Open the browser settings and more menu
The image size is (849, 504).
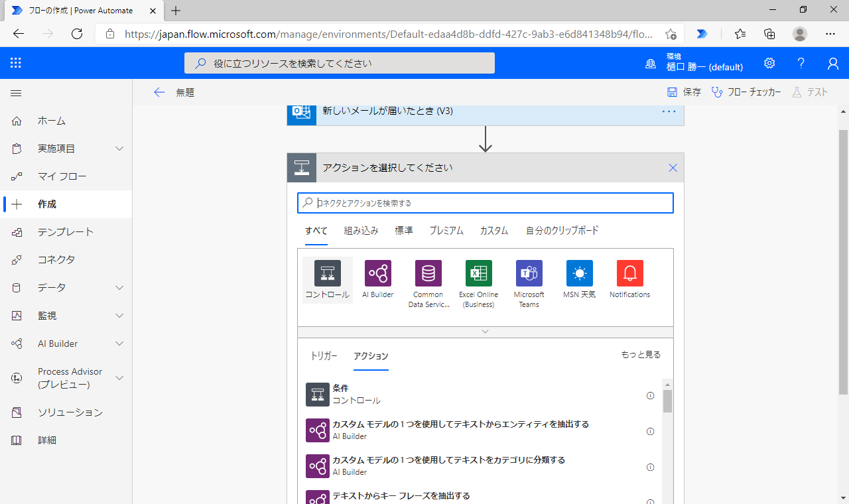[830, 34]
